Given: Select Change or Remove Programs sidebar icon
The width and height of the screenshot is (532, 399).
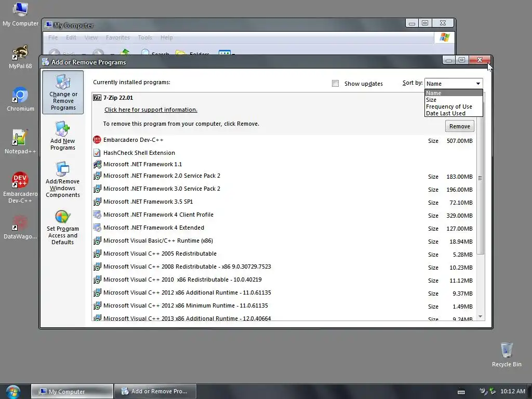Looking at the screenshot, I should pyautogui.click(x=63, y=92).
